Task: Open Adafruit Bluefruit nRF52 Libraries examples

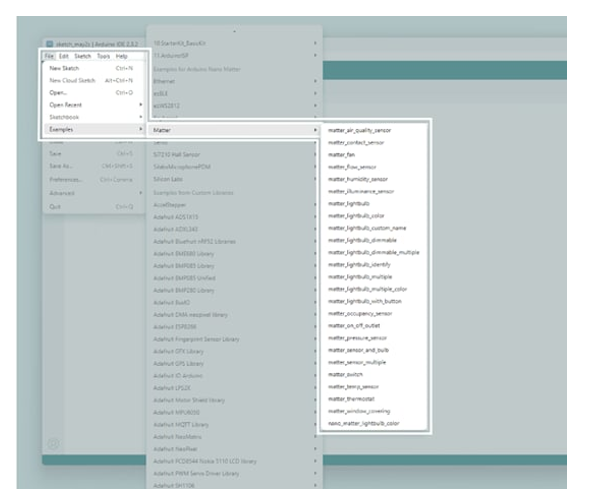Action: coord(234,241)
